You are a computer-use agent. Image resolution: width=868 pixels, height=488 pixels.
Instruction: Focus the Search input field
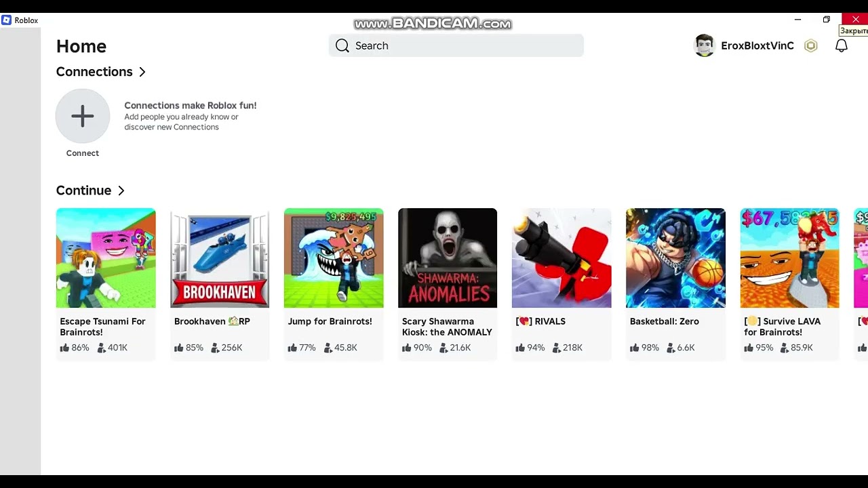tap(456, 45)
